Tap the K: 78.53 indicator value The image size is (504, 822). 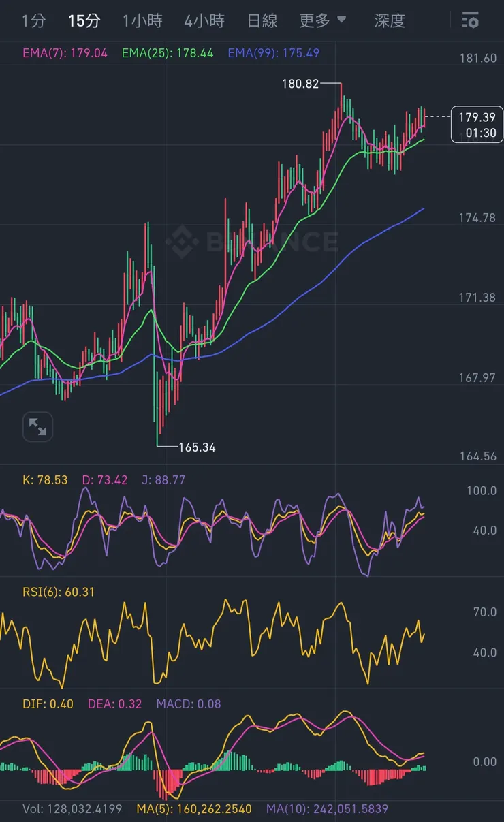tap(45, 480)
